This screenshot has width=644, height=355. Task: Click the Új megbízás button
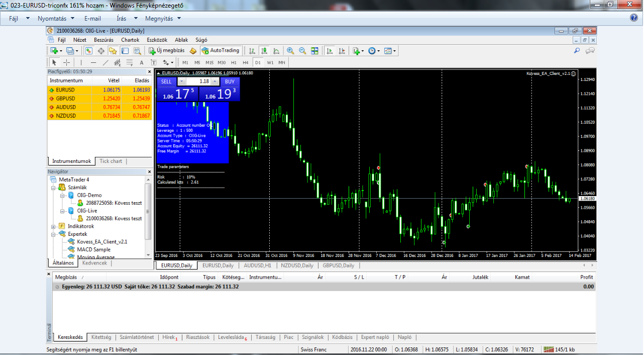pos(166,51)
